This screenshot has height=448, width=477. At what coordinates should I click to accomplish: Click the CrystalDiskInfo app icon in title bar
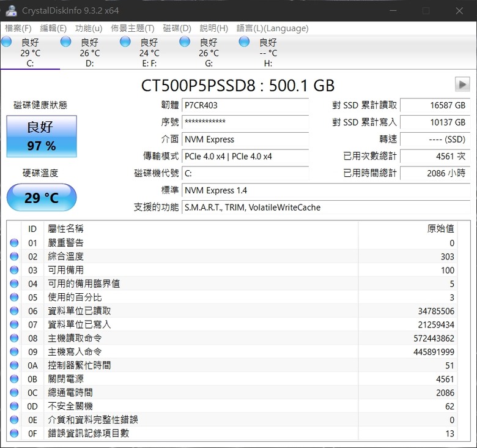11,10
